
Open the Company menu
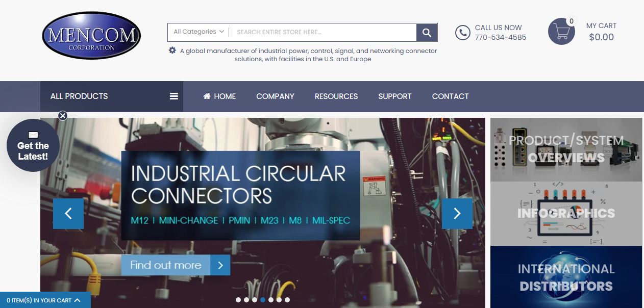275,96
